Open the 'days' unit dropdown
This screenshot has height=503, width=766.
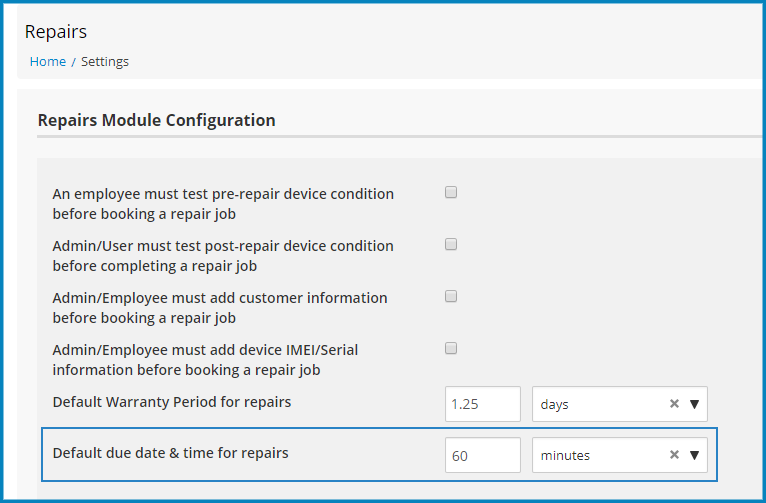(619, 404)
